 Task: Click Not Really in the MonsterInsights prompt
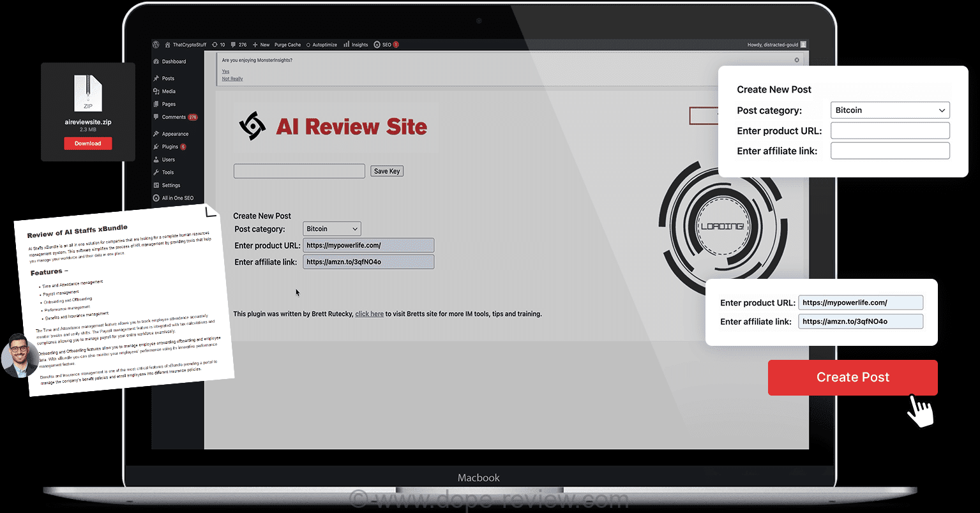(x=232, y=78)
